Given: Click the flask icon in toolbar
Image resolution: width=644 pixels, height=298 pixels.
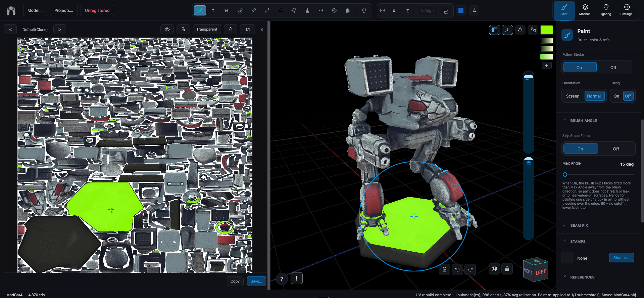Looking at the screenshot, I should click(x=475, y=10).
